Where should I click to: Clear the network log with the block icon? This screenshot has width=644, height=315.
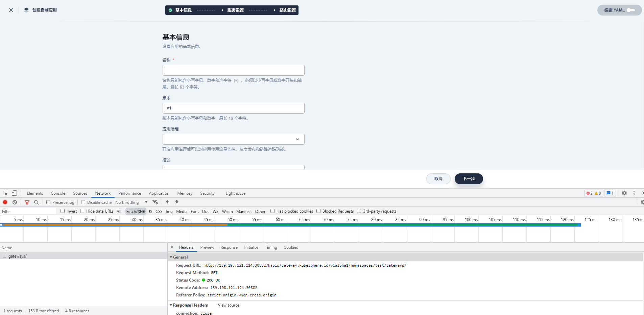(x=15, y=202)
